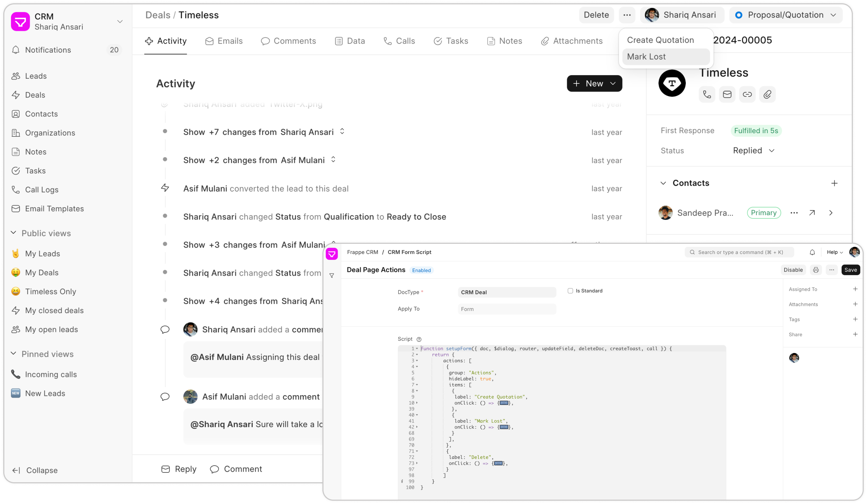Image resolution: width=867 pixels, height=504 pixels.
Task: Check the Is Standard checkbox
Action: click(x=571, y=290)
